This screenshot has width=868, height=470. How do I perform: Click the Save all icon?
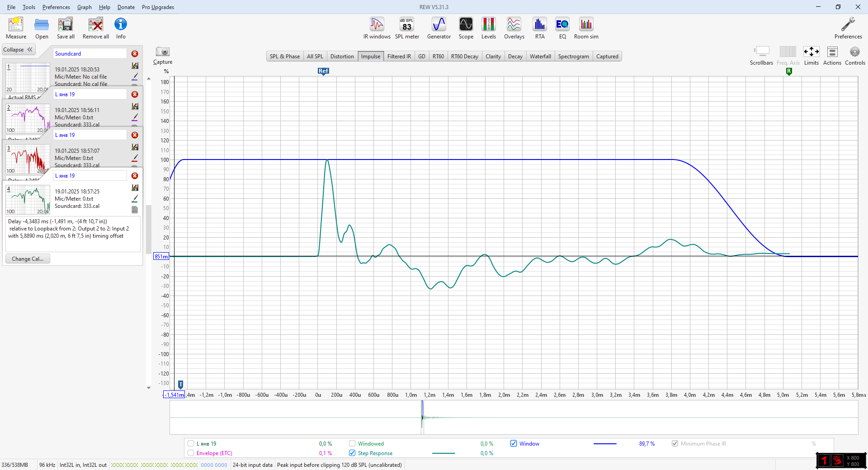coord(66,28)
